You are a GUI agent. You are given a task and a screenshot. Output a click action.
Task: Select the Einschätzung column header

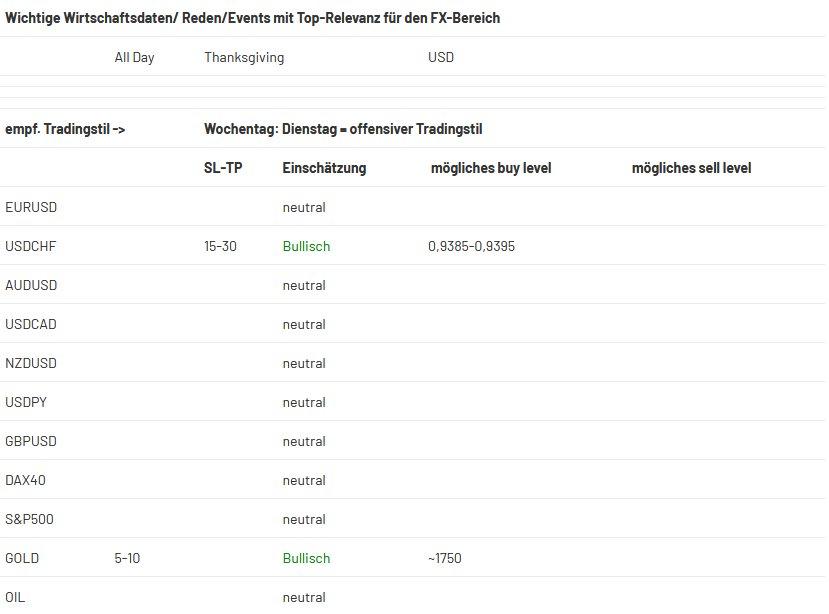324,168
